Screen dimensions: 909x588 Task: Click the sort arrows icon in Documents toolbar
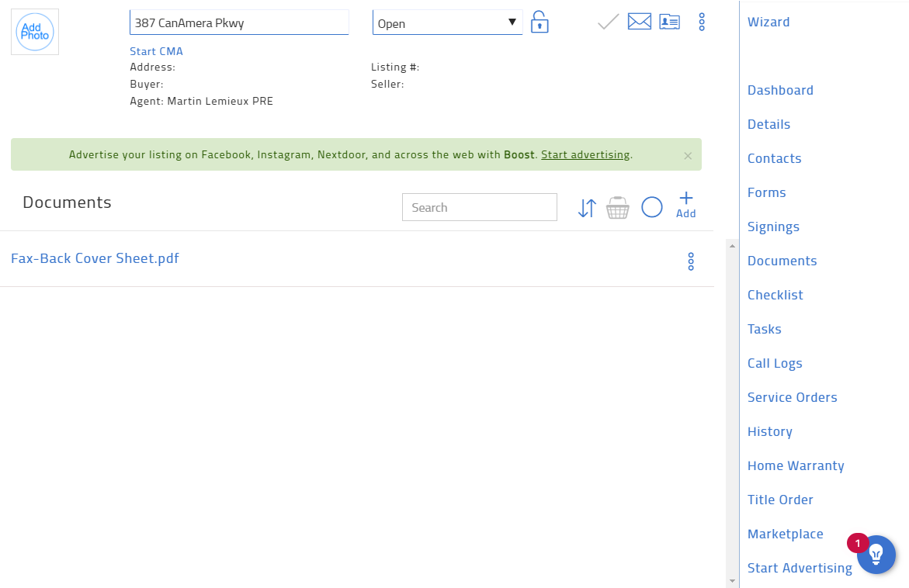586,207
